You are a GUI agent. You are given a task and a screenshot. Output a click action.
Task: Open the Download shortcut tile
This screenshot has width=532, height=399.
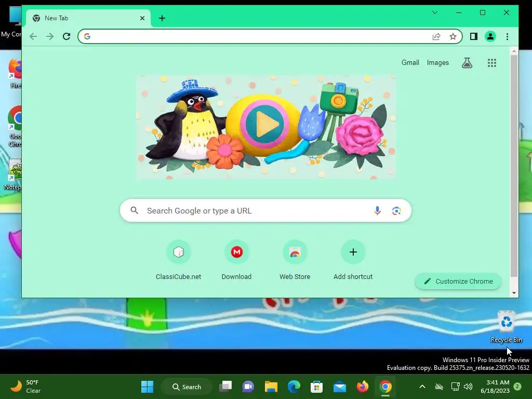click(236, 260)
